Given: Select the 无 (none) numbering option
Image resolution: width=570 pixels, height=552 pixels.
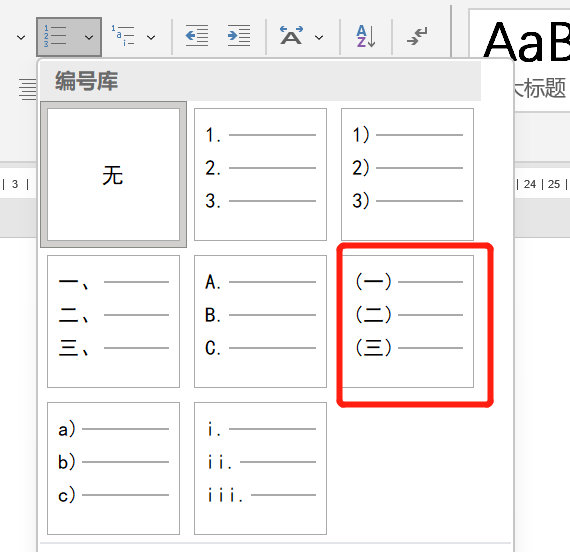Looking at the screenshot, I should point(113,175).
